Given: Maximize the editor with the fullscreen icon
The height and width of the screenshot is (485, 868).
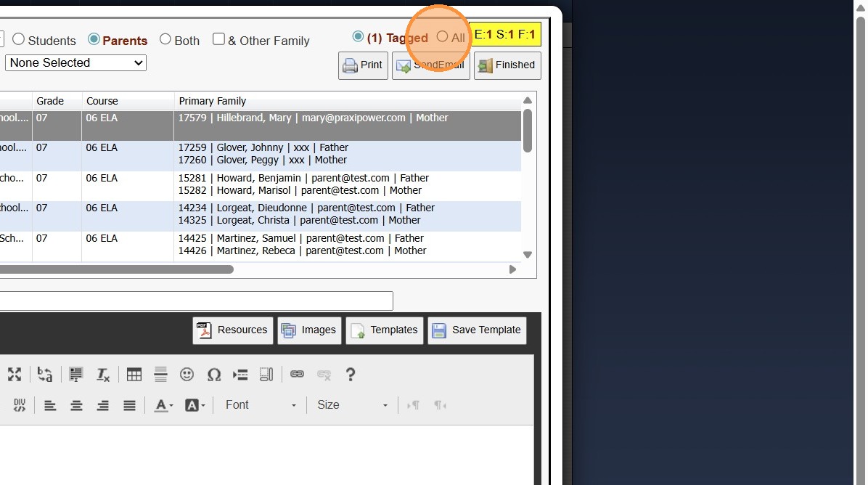Looking at the screenshot, I should coord(15,375).
